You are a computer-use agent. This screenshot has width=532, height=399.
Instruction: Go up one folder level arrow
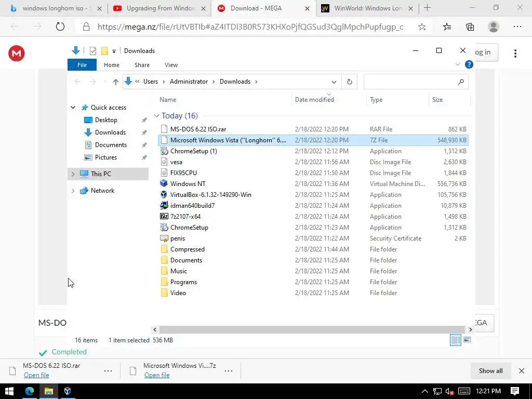(x=116, y=82)
